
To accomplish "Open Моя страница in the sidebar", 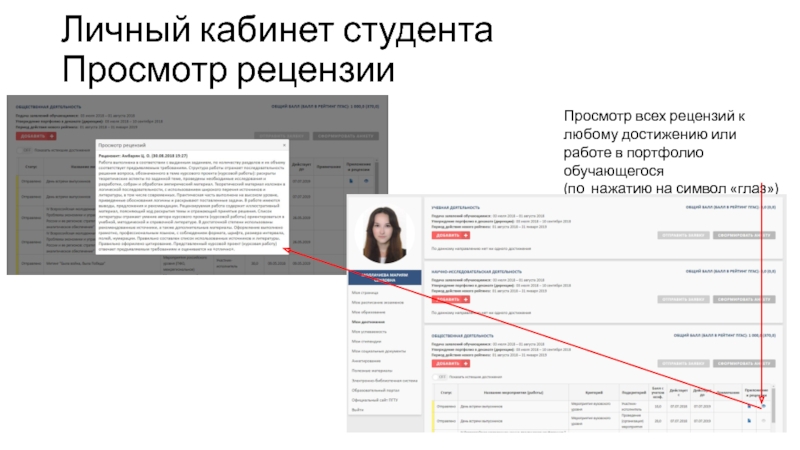I will click(367, 292).
